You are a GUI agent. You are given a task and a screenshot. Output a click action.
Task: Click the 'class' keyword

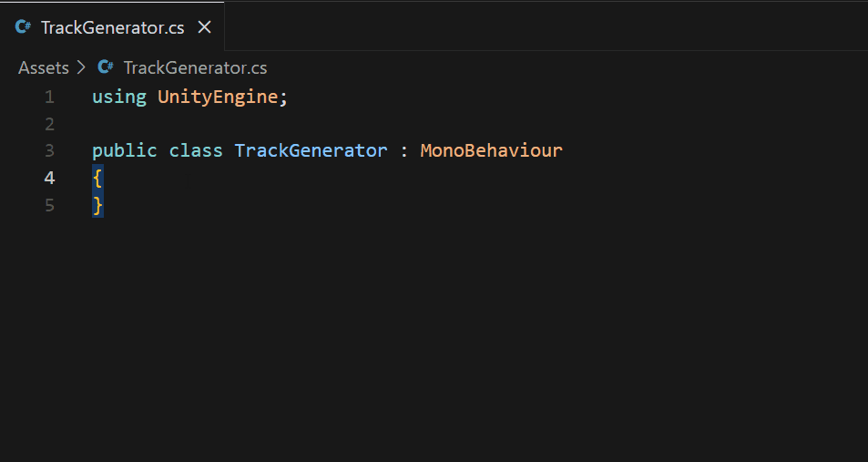[196, 150]
